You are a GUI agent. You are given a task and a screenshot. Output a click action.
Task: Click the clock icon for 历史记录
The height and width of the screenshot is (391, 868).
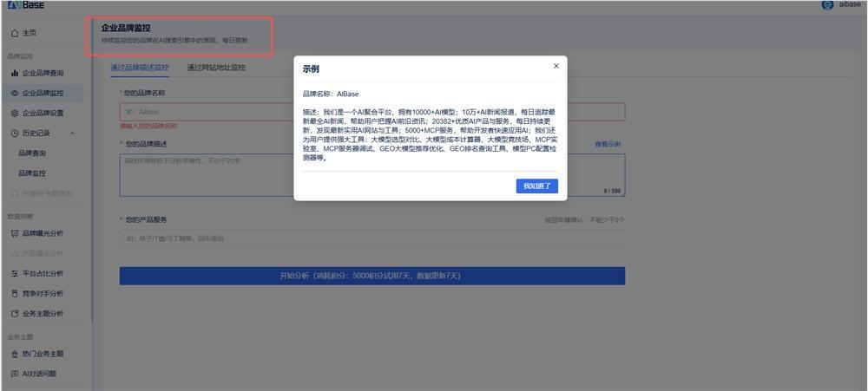15,133
